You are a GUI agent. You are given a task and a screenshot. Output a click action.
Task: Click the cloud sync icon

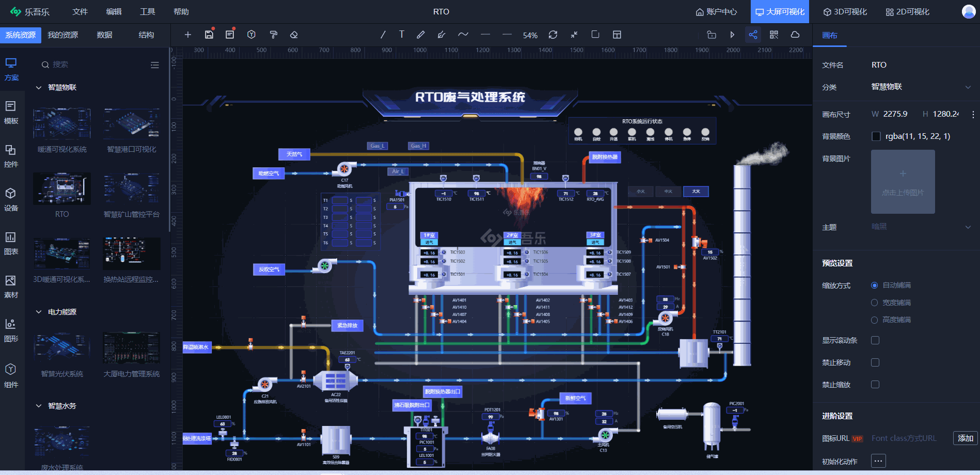(795, 35)
